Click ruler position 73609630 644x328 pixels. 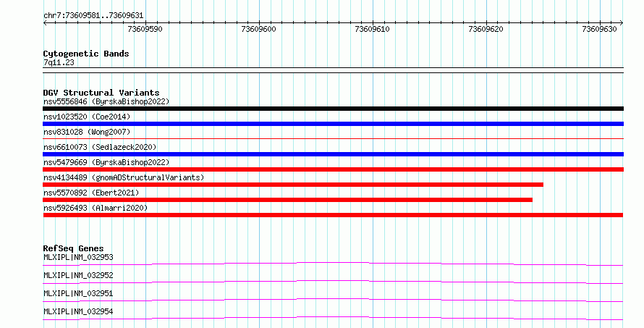[599, 29]
